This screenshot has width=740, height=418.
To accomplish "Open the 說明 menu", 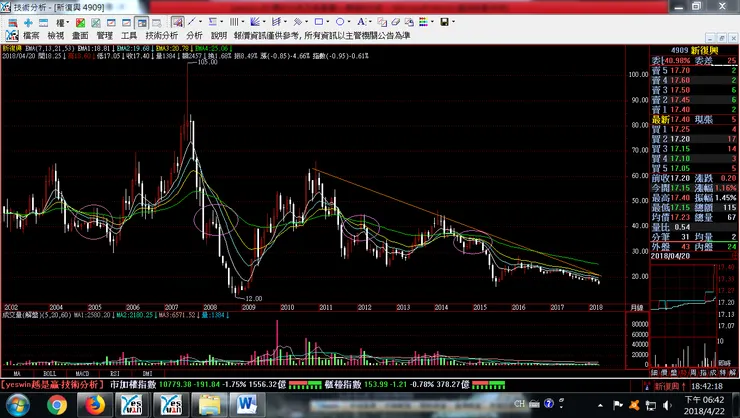I will coord(219,35).
